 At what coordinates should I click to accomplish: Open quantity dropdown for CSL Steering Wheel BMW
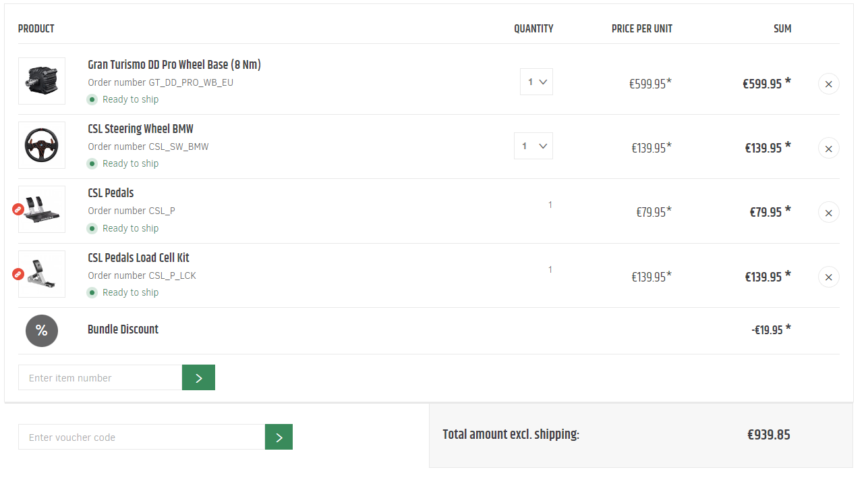point(533,146)
